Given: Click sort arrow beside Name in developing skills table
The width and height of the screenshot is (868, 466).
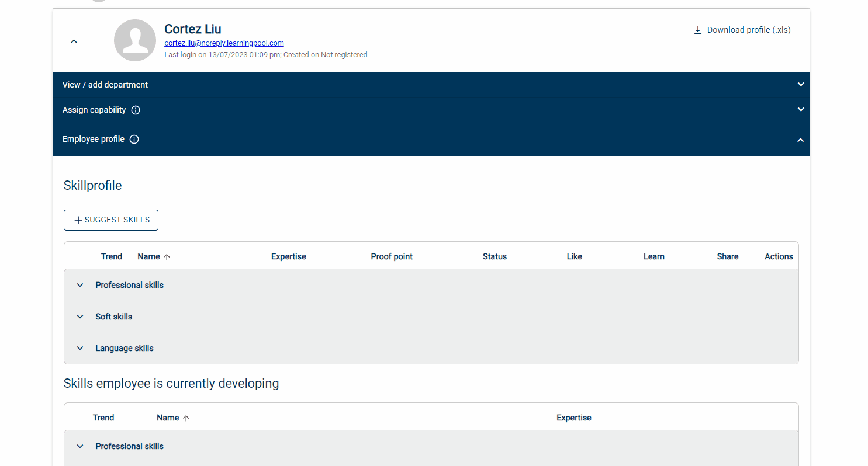Looking at the screenshot, I should point(186,418).
